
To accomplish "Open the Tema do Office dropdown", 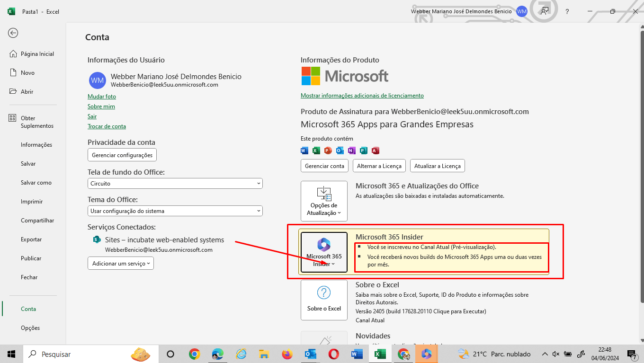I will click(175, 211).
